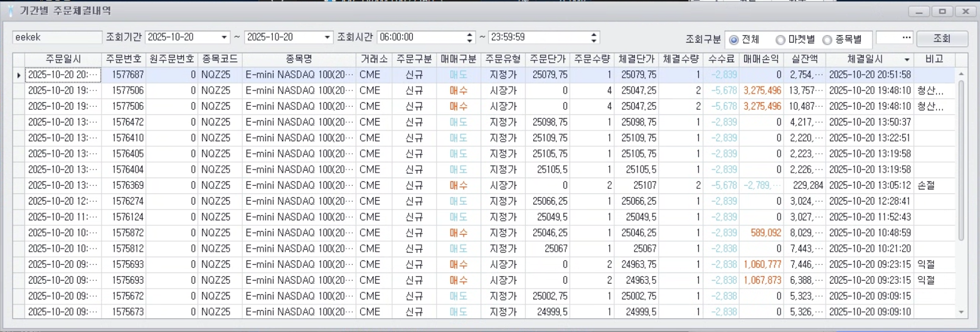
Task: Click the order history window title icon
Action: (x=11, y=11)
